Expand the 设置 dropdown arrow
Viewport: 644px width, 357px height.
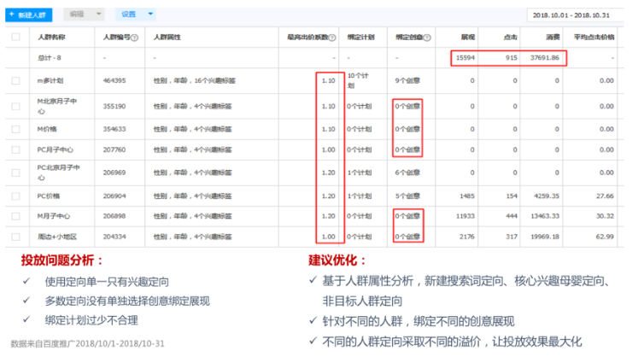151,15
